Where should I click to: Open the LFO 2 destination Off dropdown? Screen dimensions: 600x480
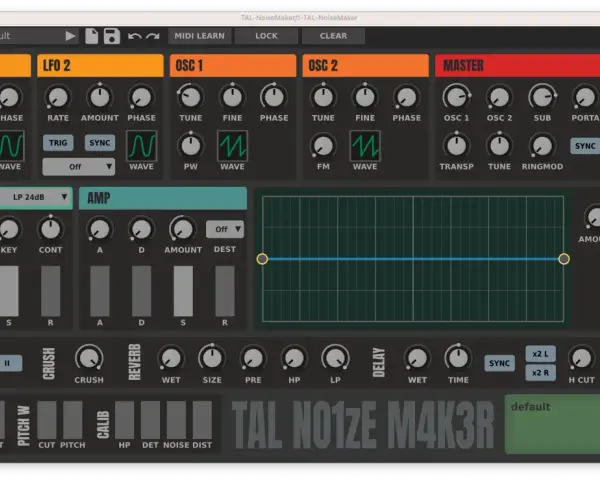click(x=78, y=167)
